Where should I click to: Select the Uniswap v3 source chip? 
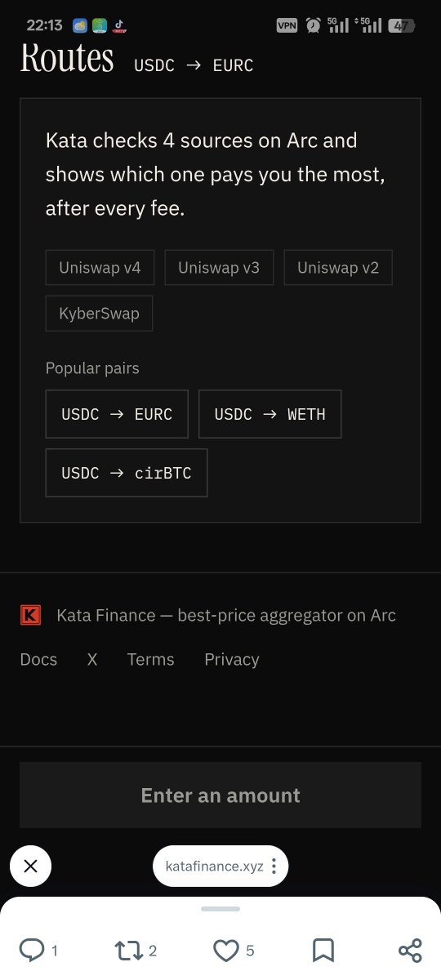tap(219, 268)
